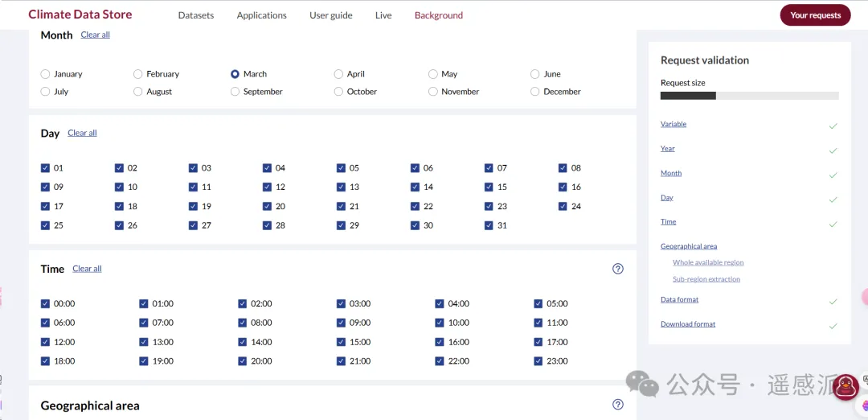Screen dimensions: 868x420
Task: Click the red duck mascot icon
Action: point(845,386)
